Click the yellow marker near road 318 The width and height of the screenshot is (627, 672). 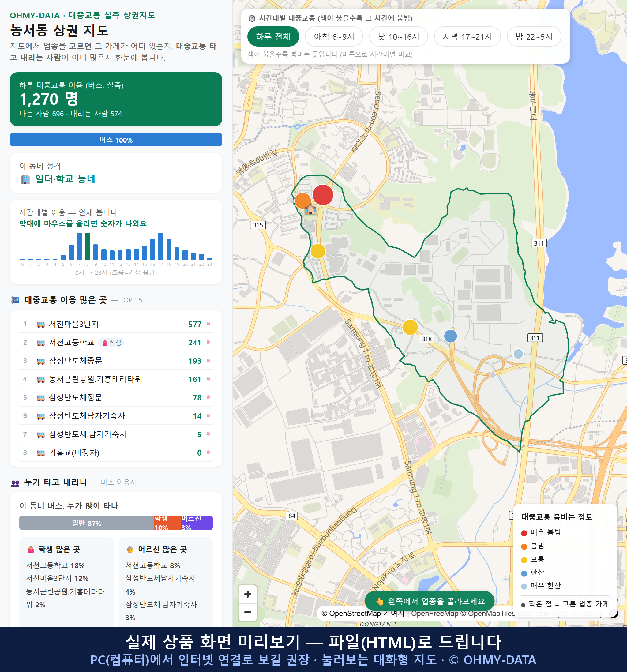tap(410, 327)
